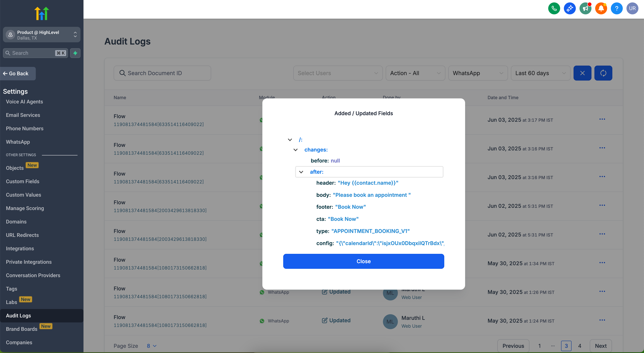Open three-dot menu for May 30 1:34 PM row
644x353 pixels.
602,263
